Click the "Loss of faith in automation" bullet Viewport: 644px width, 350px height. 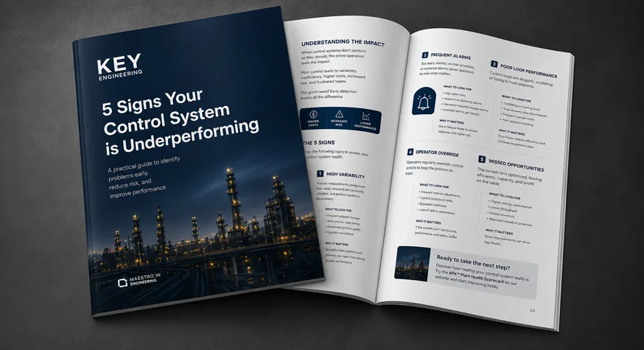pyautogui.click(x=436, y=211)
